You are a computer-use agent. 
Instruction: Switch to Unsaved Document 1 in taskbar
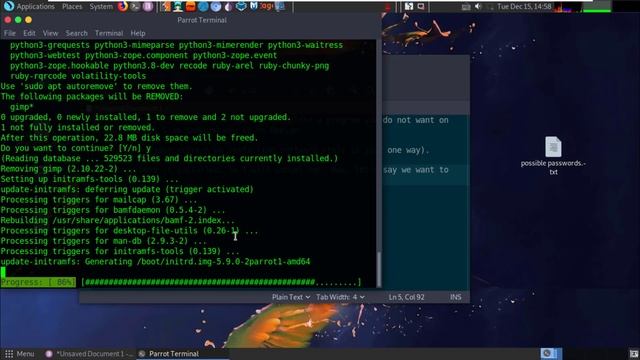[89, 354]
